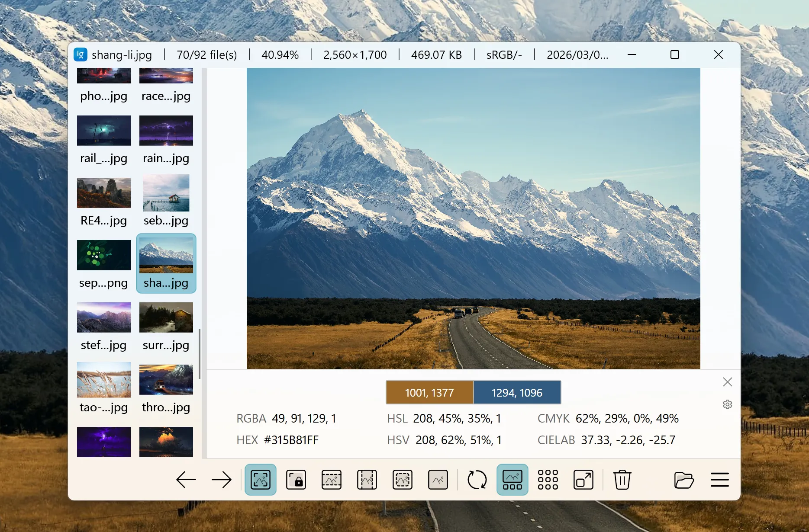Copy the RGBA value 49, 91, 129, 1
The height and width of the screenshot is (532, 809).
point(304,418)
